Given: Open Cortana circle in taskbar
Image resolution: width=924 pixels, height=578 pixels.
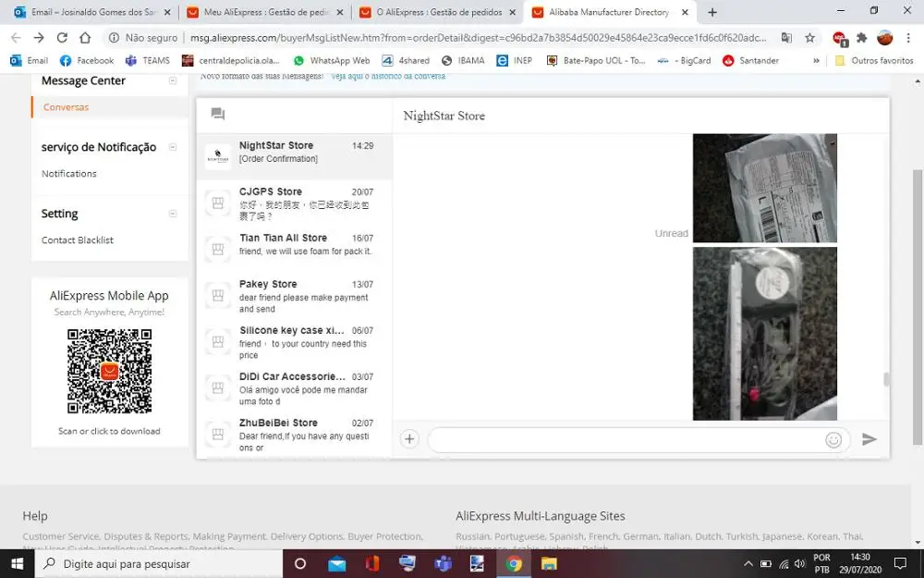Looking at the screenshot, I should (x=300, y=564).
